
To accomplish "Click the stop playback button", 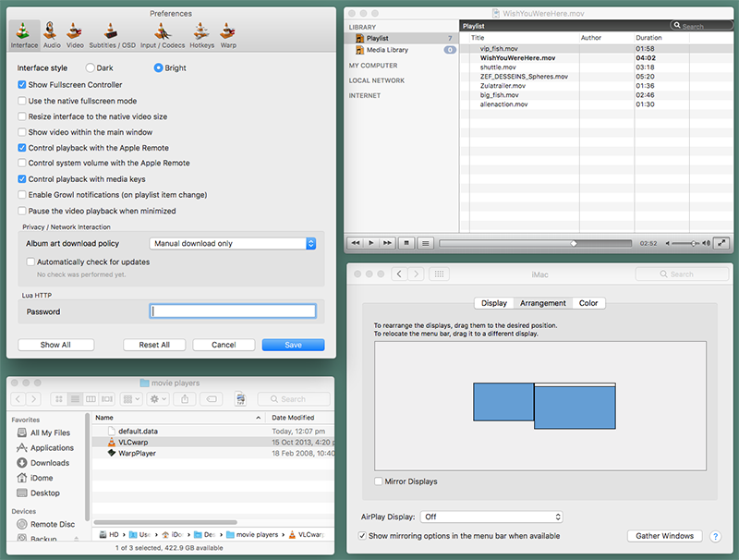I will click(406, 243).
